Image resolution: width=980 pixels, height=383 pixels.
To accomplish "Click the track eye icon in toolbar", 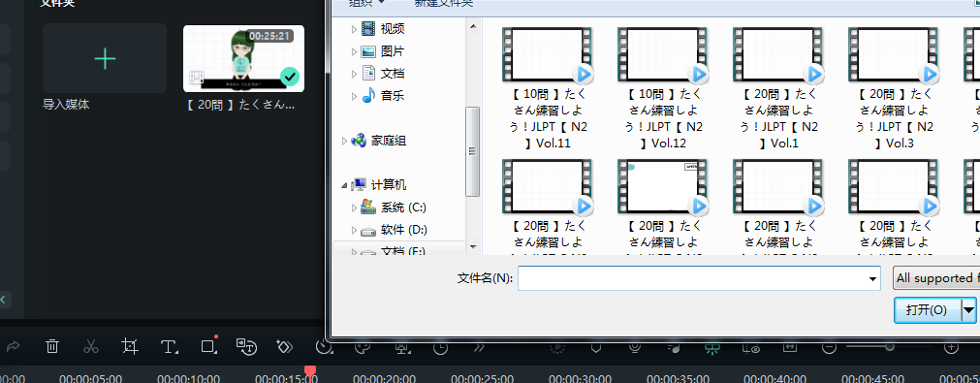I will [x=750, y=347].
